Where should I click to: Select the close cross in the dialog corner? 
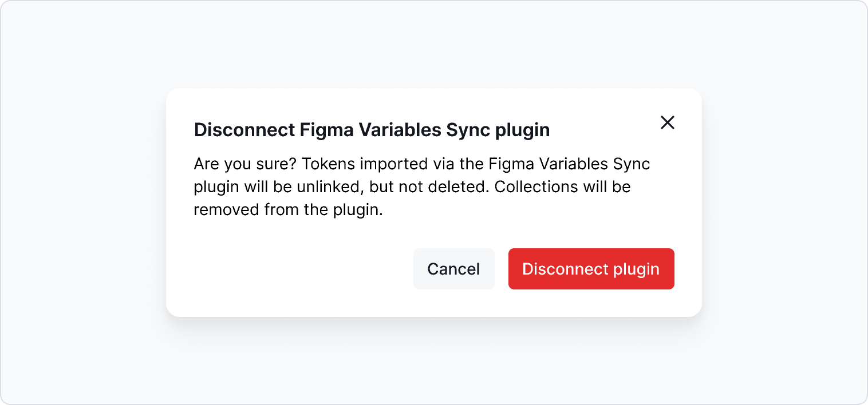[668, 122]
